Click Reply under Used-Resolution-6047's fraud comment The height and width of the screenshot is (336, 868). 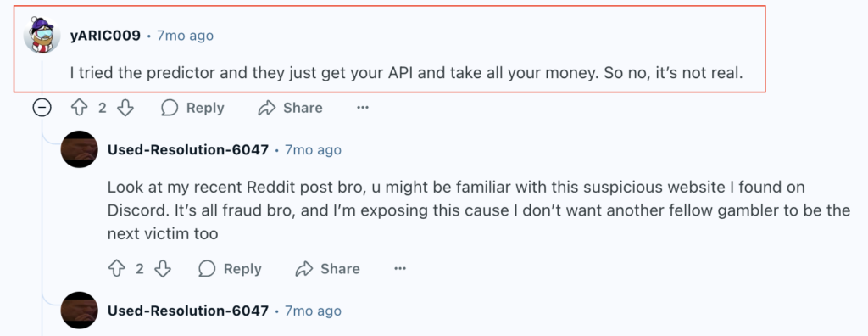pos(230,269)
